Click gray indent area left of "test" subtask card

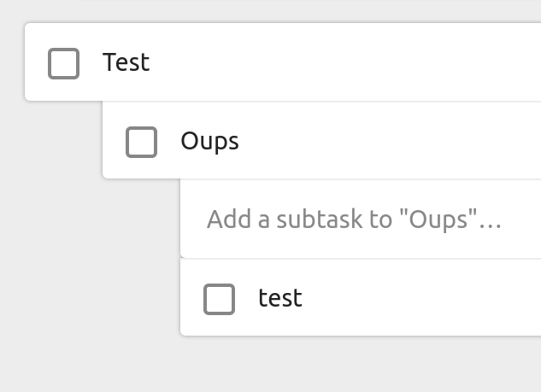click(94, 298)
